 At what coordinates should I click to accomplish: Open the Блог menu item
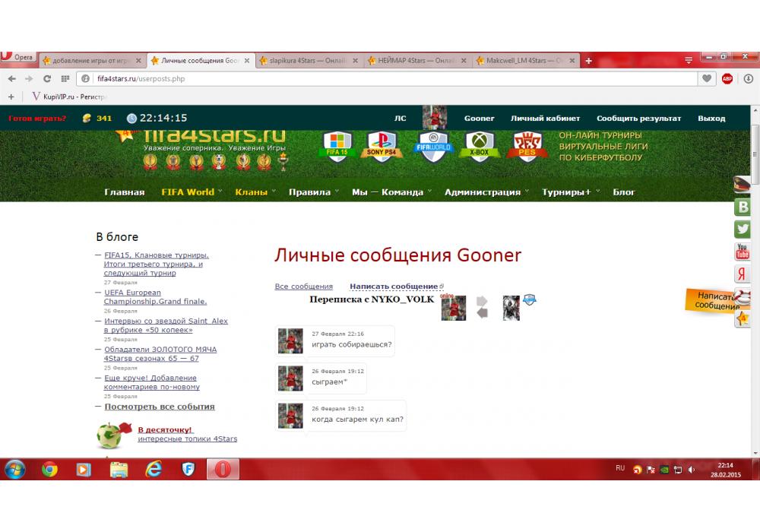click(x=623, y=192)
